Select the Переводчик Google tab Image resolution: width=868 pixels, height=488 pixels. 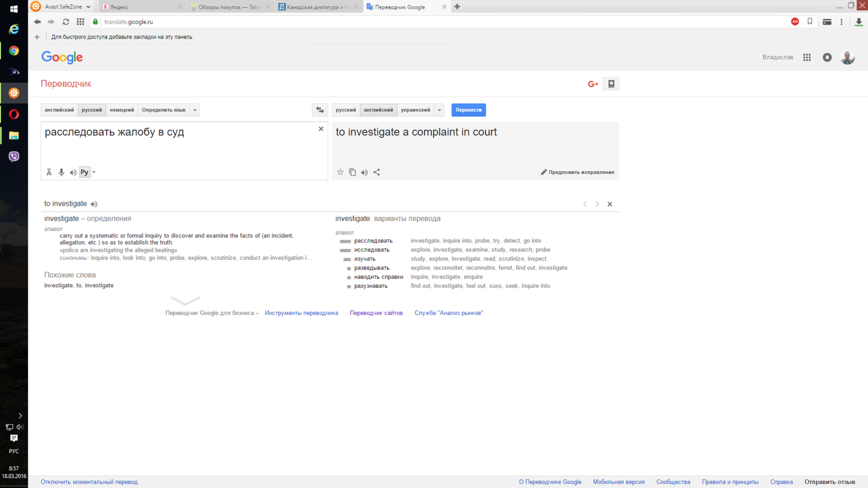[x=406, y=7]
